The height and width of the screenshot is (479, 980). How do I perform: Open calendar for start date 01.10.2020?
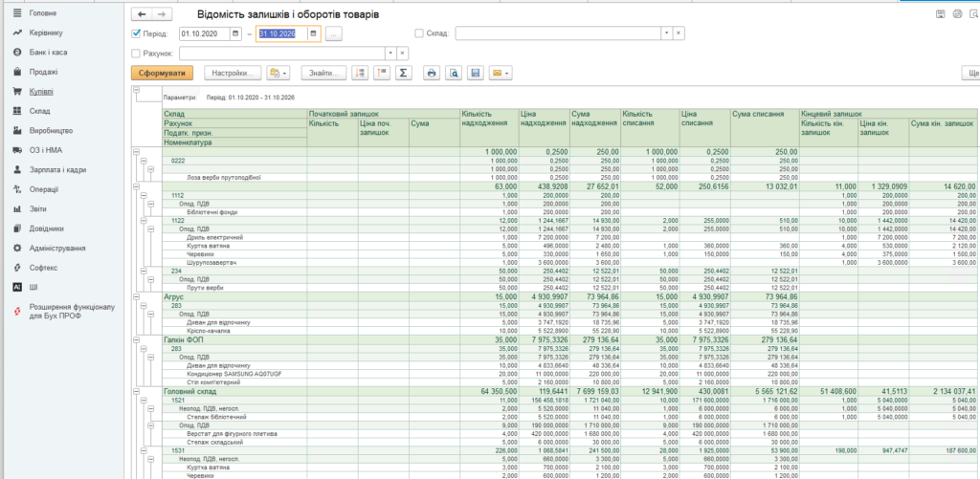click(x=235, y=33)
